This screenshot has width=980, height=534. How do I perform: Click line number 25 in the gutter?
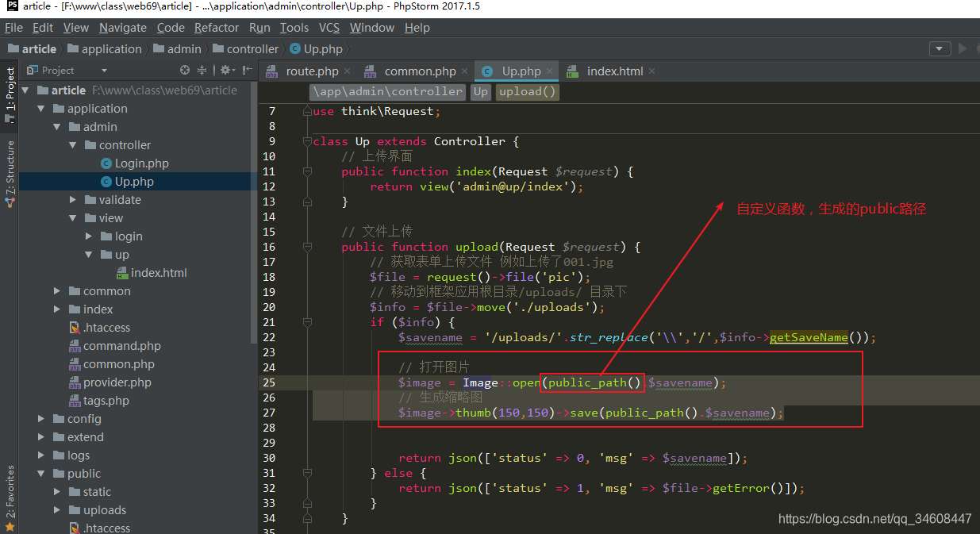coord(268,382)
